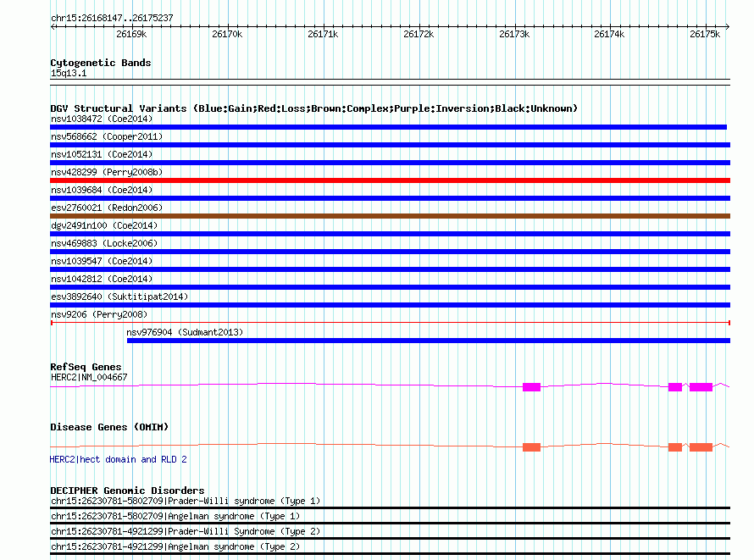The width and height of the screenshot is (754, 560).
Task: Click the 26175k ruler tick label
Action: tap(705, 34)
